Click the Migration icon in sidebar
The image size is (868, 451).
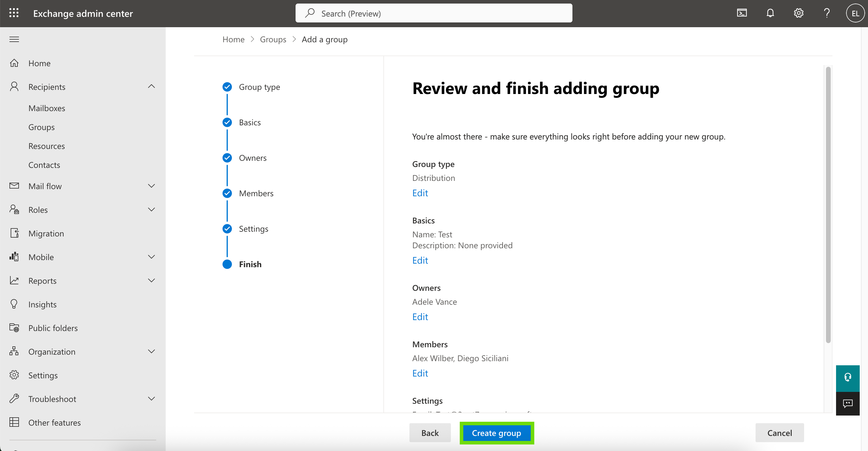(x=14, y=233)
